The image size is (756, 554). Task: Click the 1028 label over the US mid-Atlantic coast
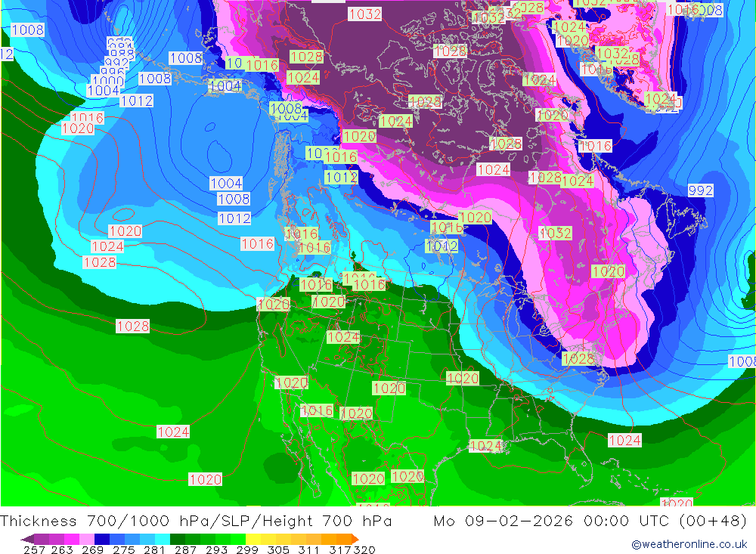pyautogui.click(x=578, y=358)
